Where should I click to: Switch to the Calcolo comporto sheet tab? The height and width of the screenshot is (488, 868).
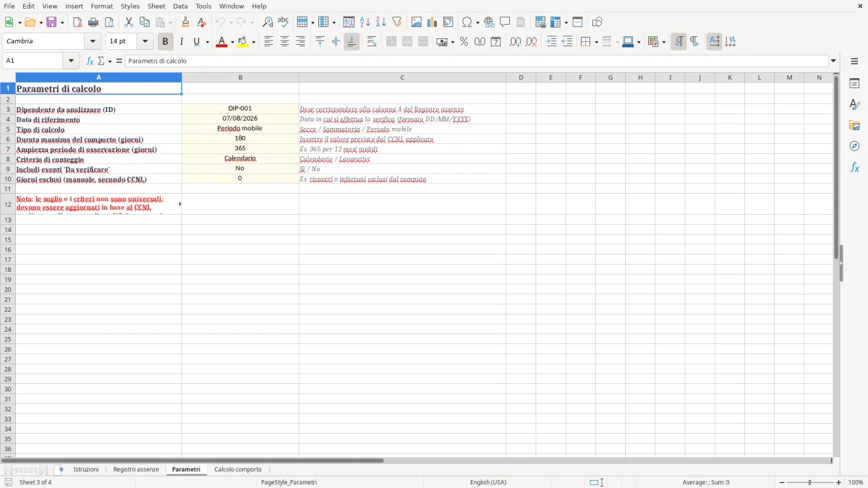(238, 470)
